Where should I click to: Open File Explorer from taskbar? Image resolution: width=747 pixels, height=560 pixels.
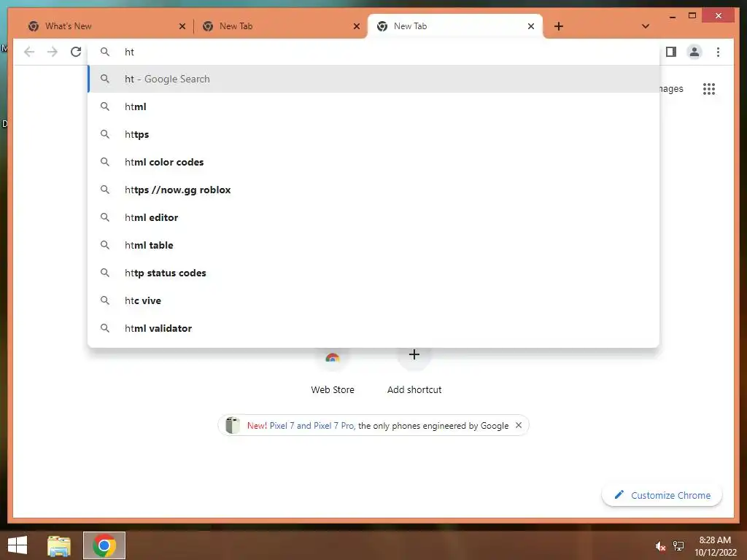point(59,545)
